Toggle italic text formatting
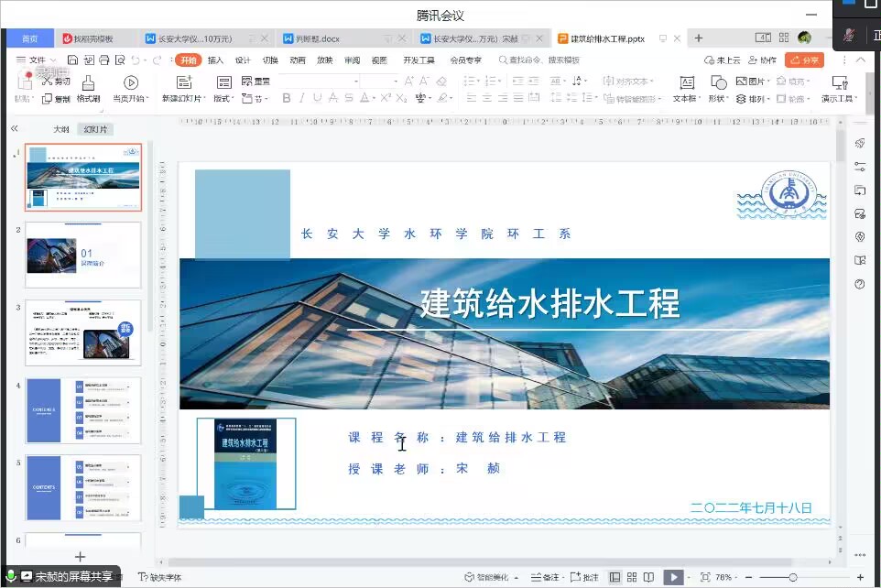 click(302, 98)
